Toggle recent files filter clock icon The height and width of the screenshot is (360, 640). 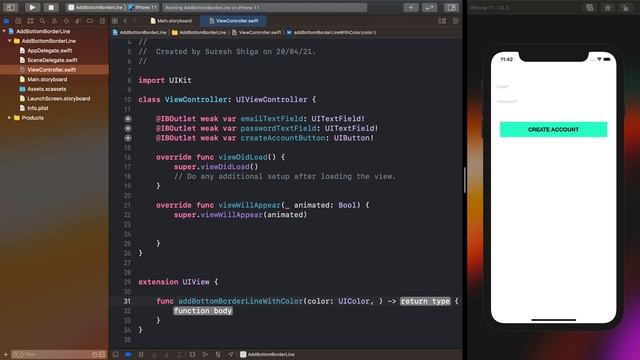coord(95,354)
